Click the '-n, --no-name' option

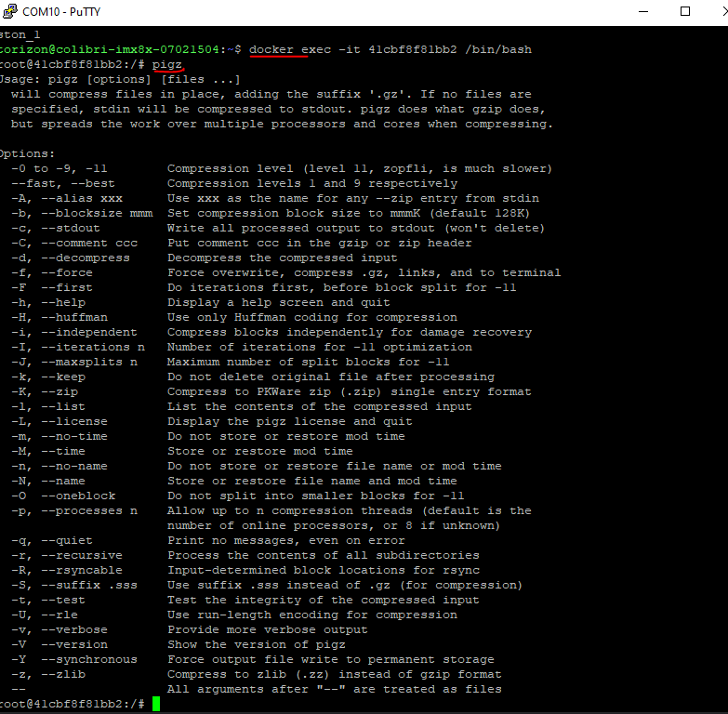coord(60,466)
